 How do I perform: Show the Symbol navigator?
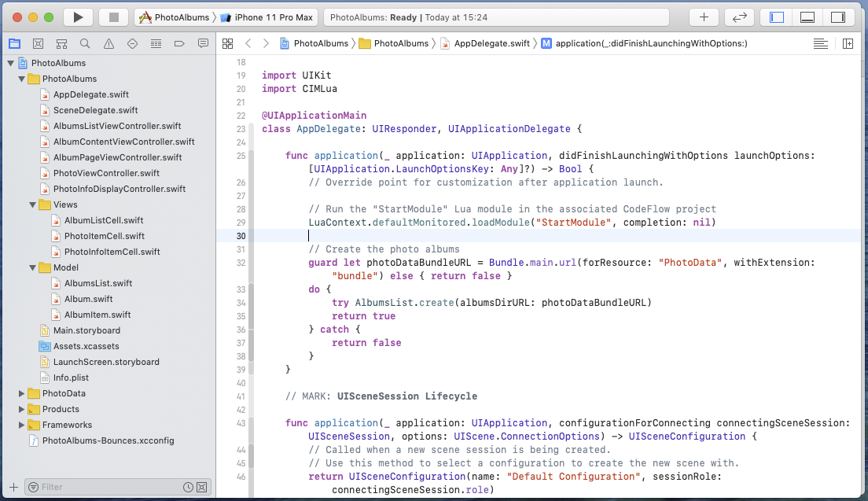click(x=61, y=43)
